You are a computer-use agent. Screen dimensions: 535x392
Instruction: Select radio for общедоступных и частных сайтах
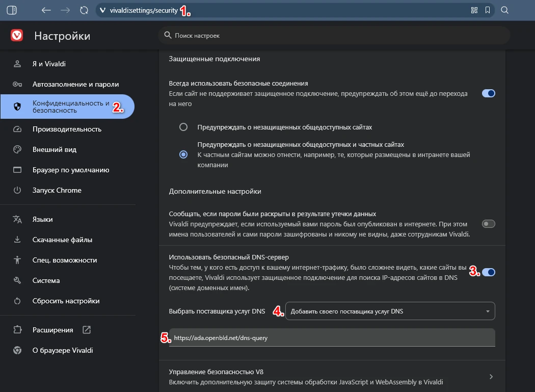pyautogui.click(x=183, y=154)
